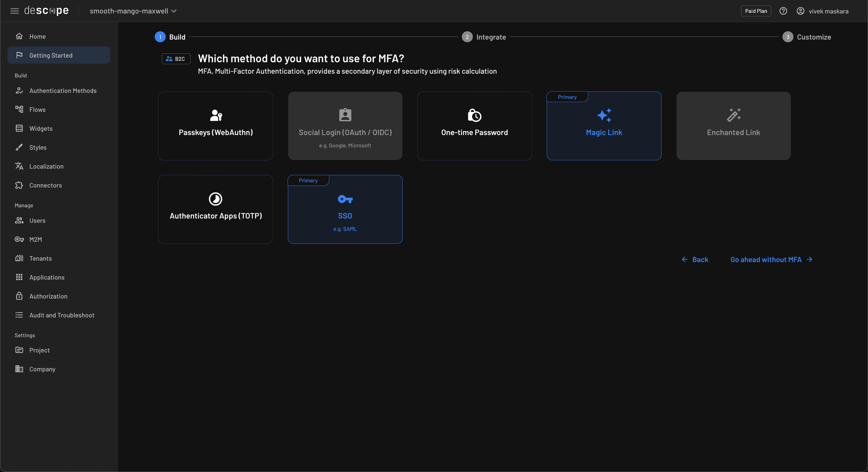This screenshot has height=472, width=868.
Task: Click the Connectors puzzle icon
Action: click(x=19, y=185)
